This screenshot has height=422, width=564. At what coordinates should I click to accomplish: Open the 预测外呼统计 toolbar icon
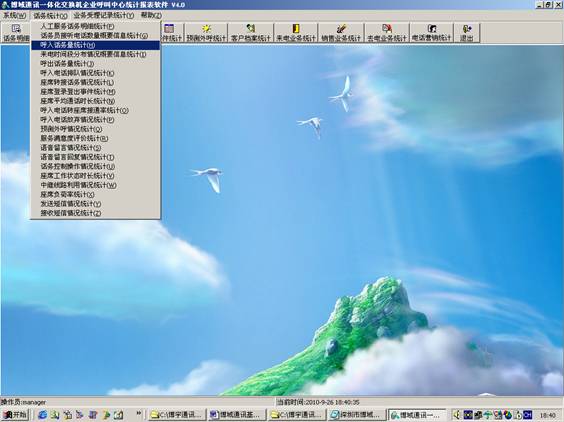point(206,33)
